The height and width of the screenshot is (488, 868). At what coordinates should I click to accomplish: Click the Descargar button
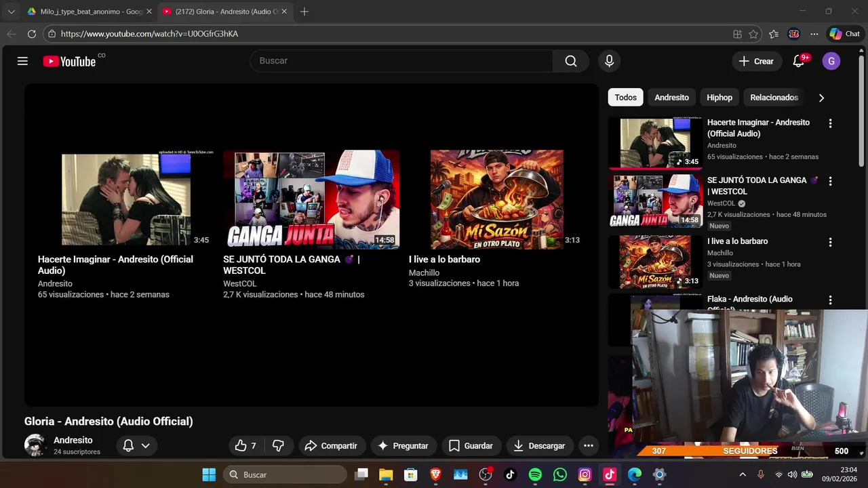[x=540, y=445]
